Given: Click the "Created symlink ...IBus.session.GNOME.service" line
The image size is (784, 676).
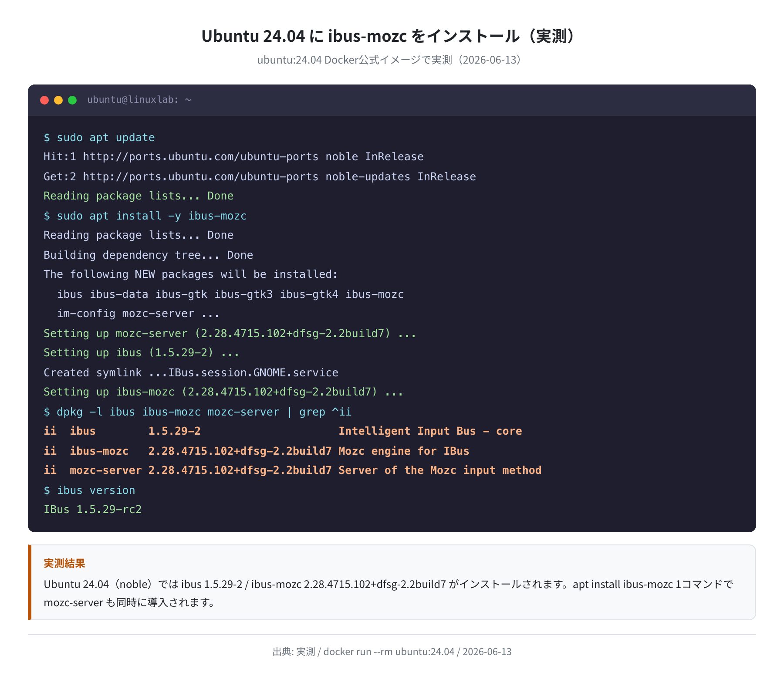Looking at the screenshot, I should click(191, 373).
